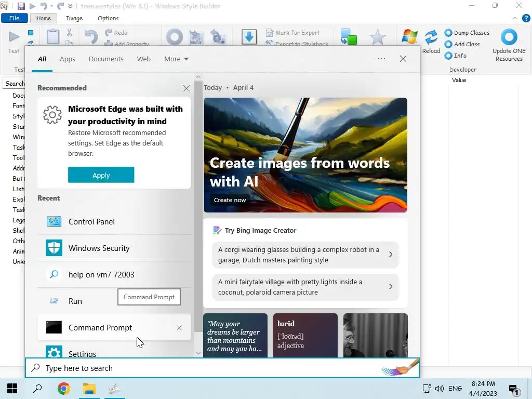Click the Cut scissors icon in ribbon
The width and height of the screenshot is (532, 399).
(69, 33)
